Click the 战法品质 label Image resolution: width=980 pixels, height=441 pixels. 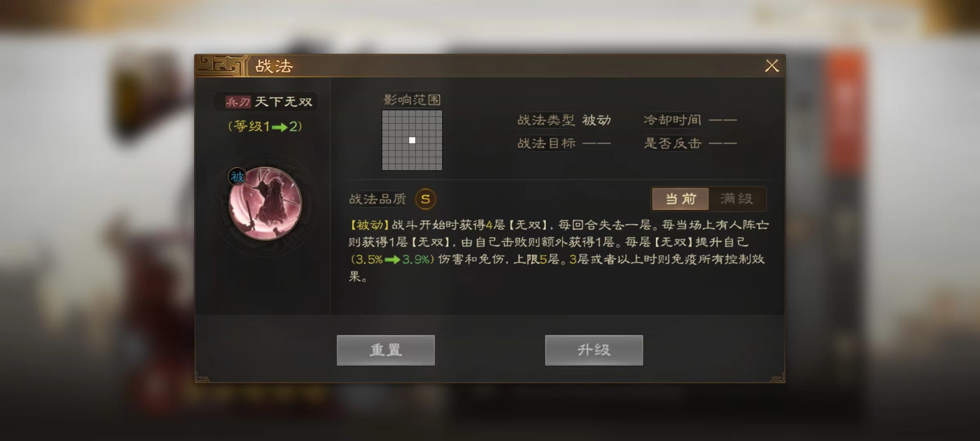coord(378,199)
